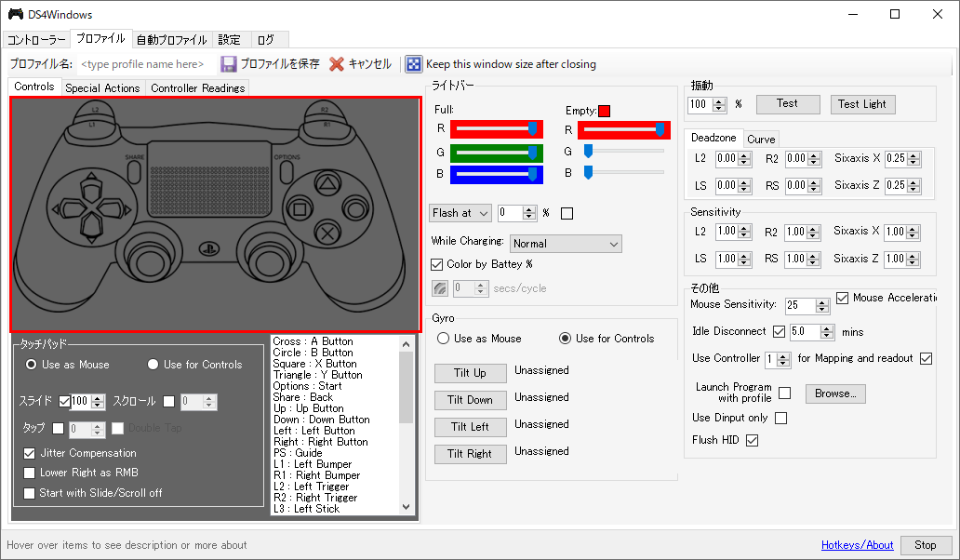Click the Empty color red swatch
Screen dimensions: 960x560
pyautogui.click(x=605, y=111)
